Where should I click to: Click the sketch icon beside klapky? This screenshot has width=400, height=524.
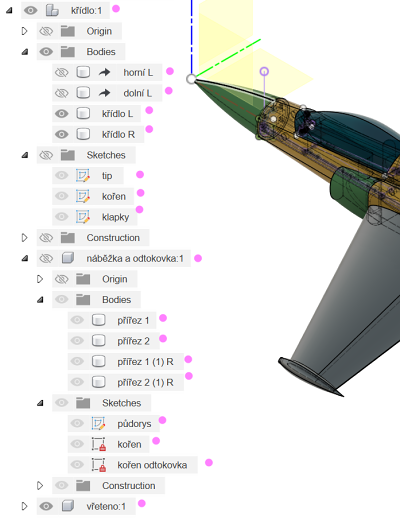tap(83, 217)
